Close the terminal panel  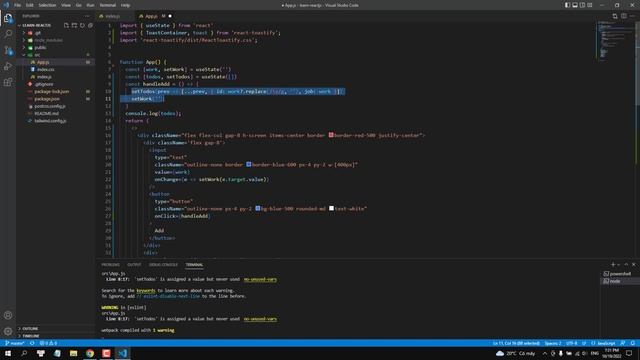coord(633,264)
